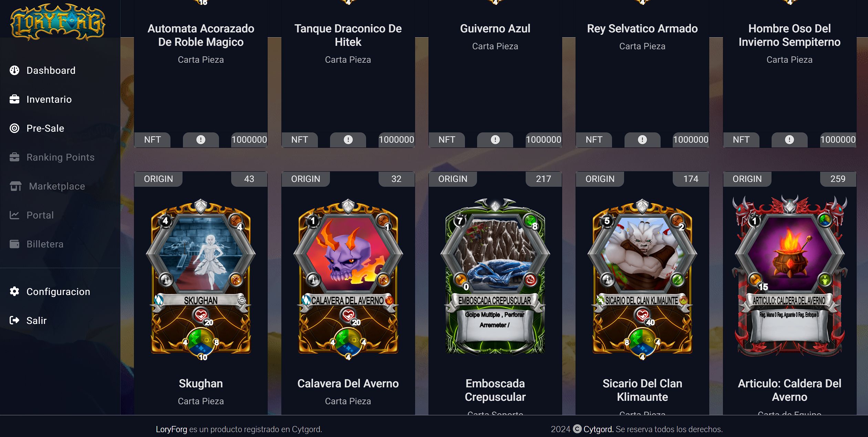Click info icon on Guiverno Azul card
Viewport: 868px width, 437px height.
(x=495, y=140)
